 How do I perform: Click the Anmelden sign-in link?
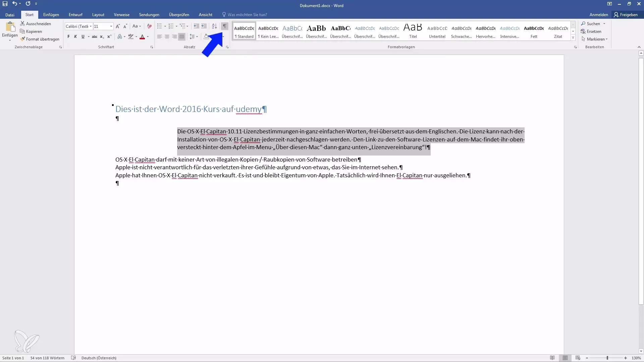tap(599, 15)
